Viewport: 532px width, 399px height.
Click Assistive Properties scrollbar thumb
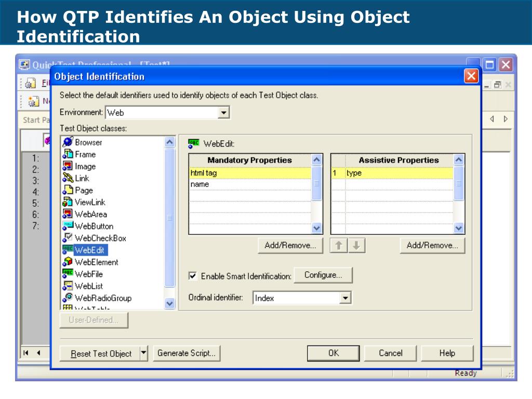pos(459,183)
